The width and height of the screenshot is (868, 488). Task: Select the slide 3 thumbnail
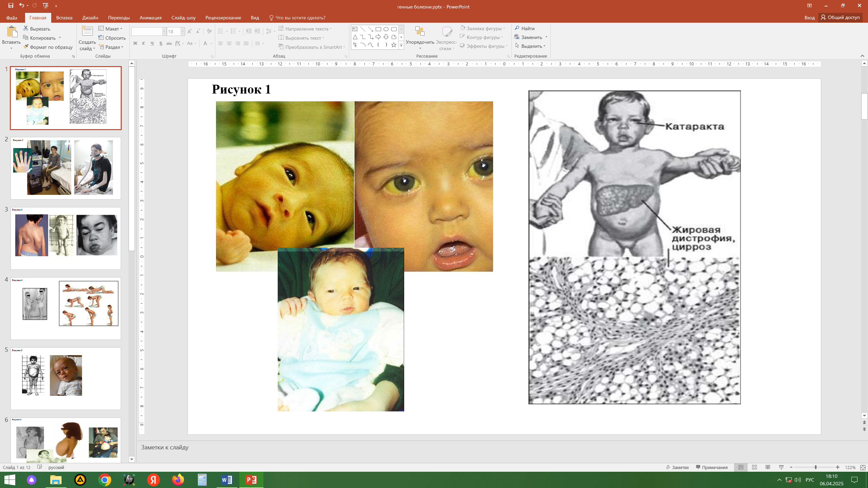65,238
